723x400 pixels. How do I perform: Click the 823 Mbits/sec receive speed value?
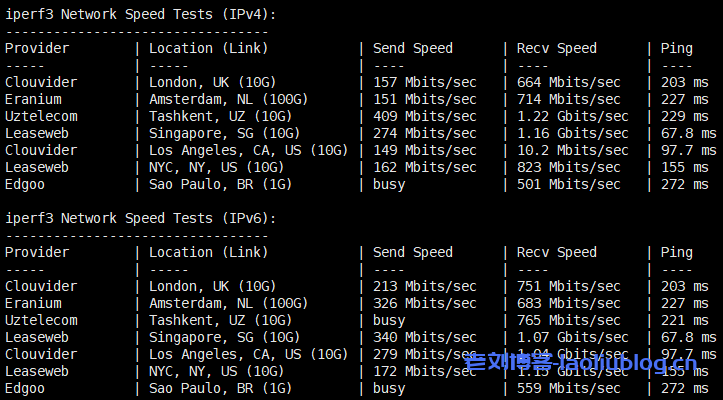[x=568, y=167]
